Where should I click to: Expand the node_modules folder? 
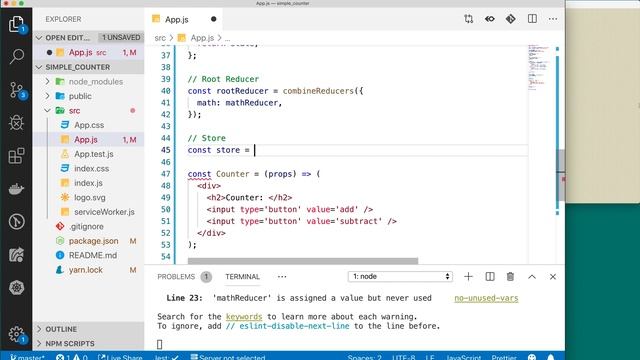click(x=47, y=82)
